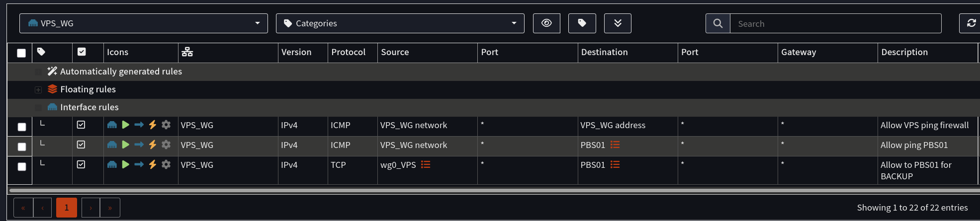Click the tag button beside the eye
Viewport: 980px width, 221px height.
[x=582, y=23]
